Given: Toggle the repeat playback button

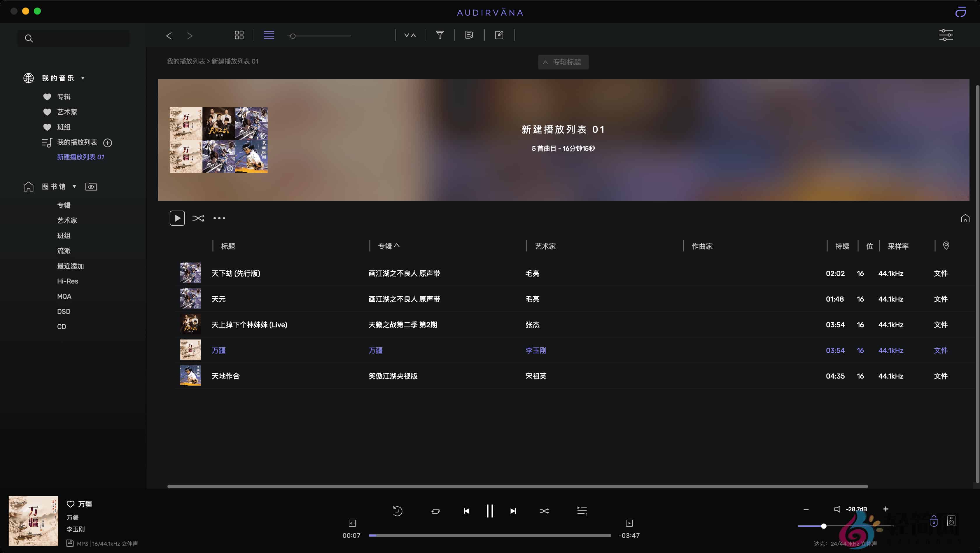Looking at the screenshot, I should coord(435,511).
